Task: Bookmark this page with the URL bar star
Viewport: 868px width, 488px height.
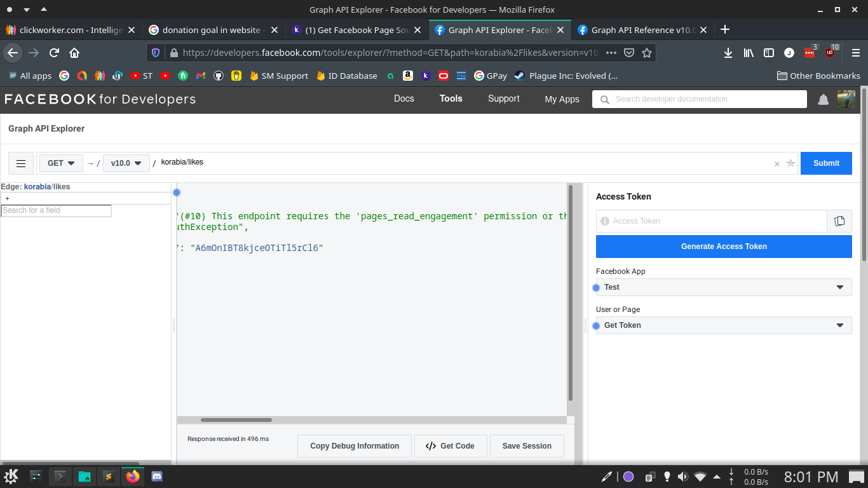Action: (646, 53)
